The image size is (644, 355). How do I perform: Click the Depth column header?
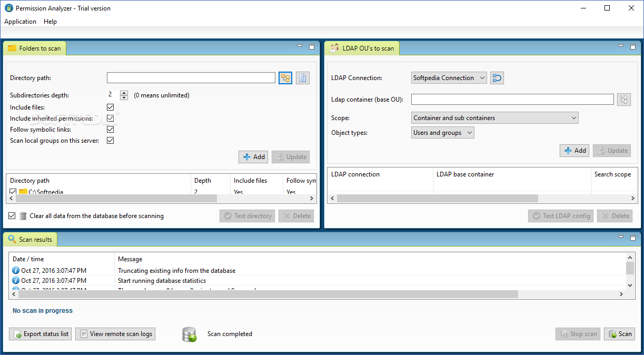click(x=211, y=181)
